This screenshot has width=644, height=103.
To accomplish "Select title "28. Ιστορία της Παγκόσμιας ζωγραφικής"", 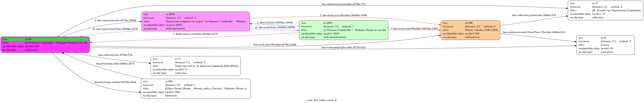I will pos(617,10).
